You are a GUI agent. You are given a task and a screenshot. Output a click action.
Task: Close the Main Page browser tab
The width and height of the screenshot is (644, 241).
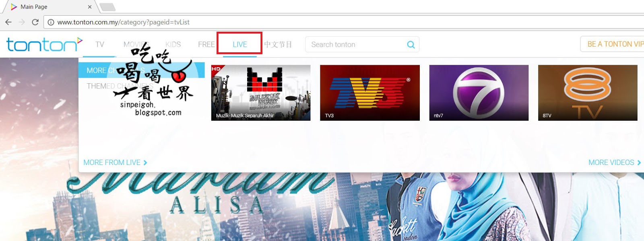(x=89, y=7)
